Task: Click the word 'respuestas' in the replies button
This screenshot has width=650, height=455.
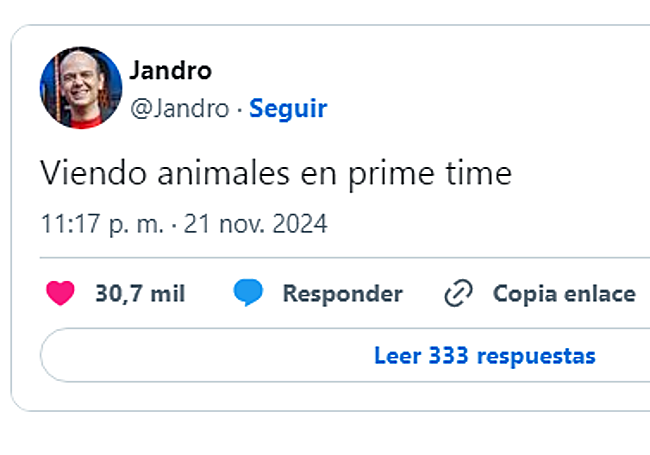Action: coord(536,355)
